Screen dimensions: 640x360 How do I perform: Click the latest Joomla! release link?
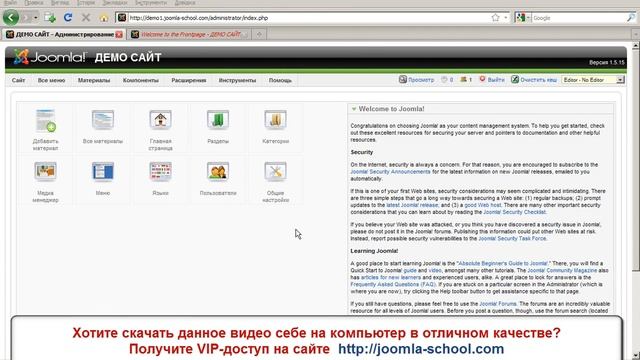tap(412, 205)
